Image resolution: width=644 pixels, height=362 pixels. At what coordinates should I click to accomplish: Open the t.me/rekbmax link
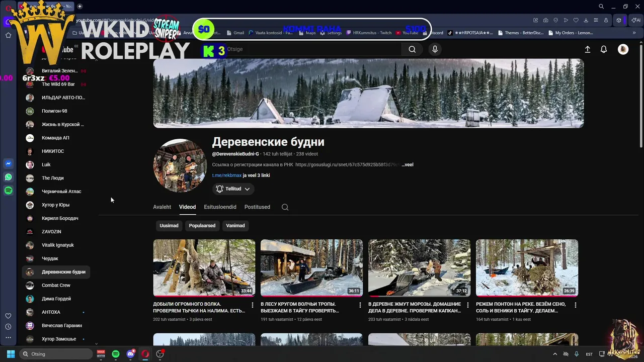click(x=227, y=175)
